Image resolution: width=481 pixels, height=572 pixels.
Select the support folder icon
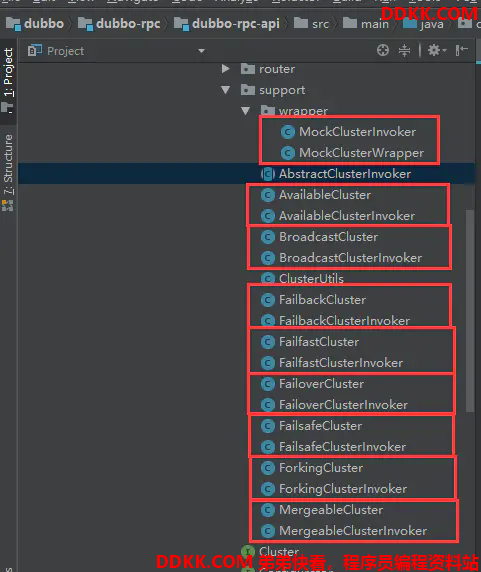[x=248, y=90]
